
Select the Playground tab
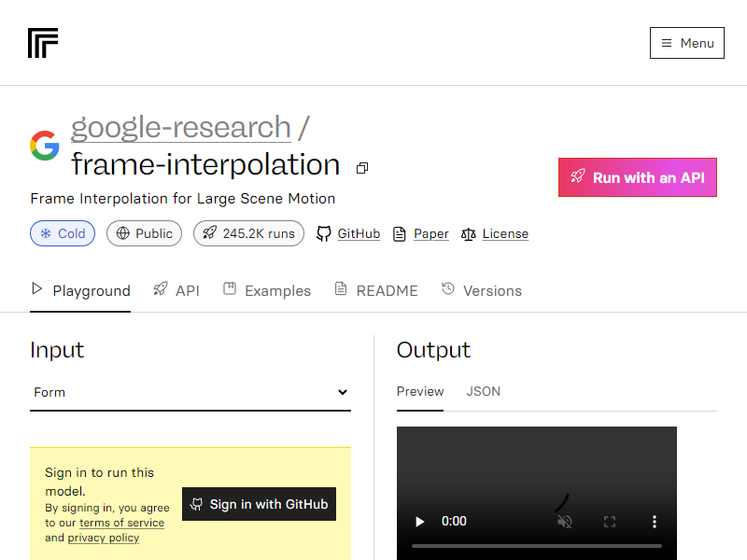tap(80, 290)
